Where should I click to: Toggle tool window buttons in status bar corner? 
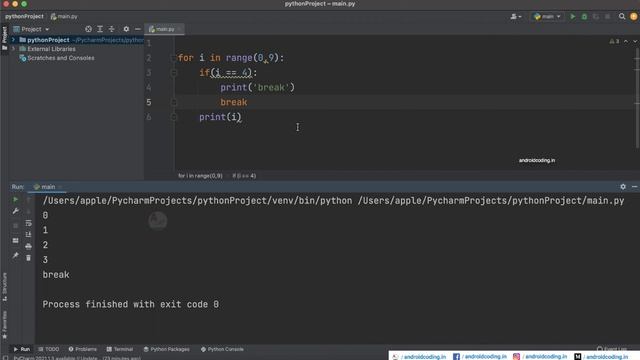[5, 358]
